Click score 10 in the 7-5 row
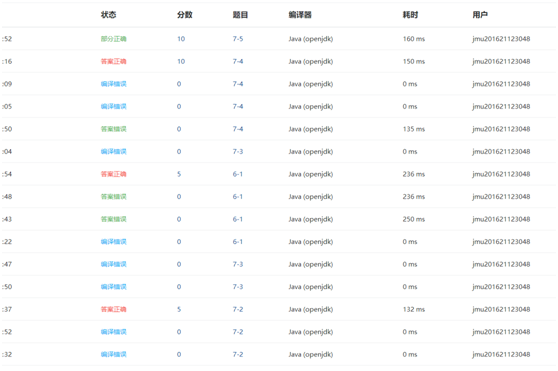Image resolution: width=558 pixels, height=371 pixels. [x=181, y=39]
